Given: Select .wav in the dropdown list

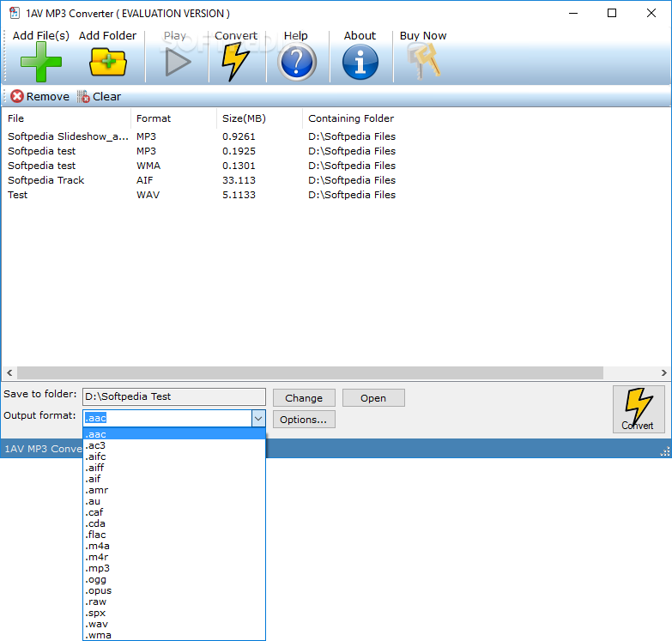Looking at the screenshot, I should (x=174, y=624).
